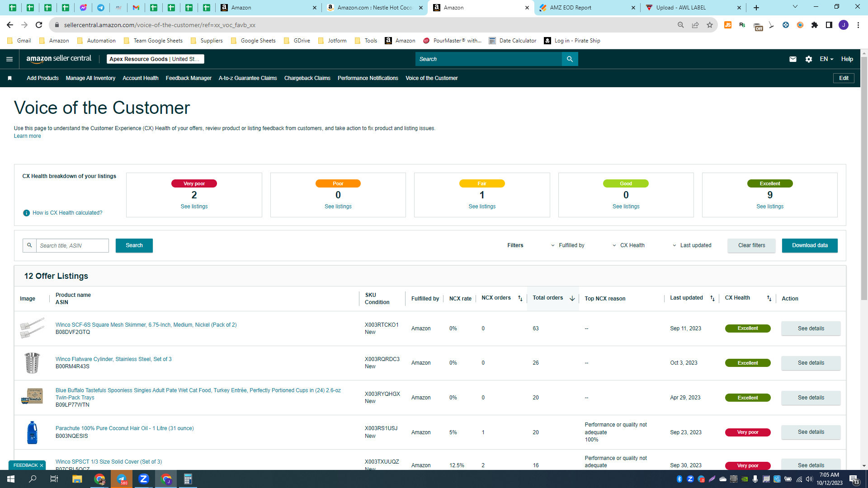Image resolution: width=868 pixels, height=488 pixels.
Task: Open the Seller Central hamburger menu
Action: [x=9, y=59]
